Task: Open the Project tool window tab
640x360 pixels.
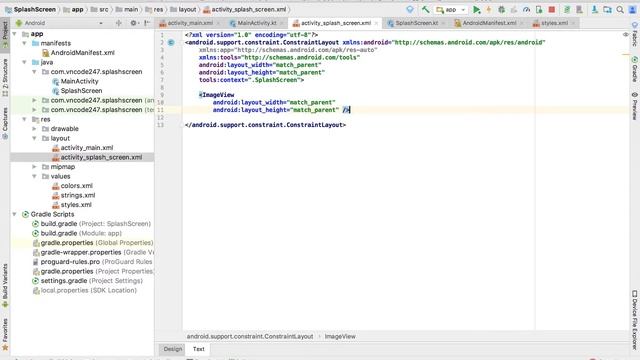Action: (x=5, y=35)
